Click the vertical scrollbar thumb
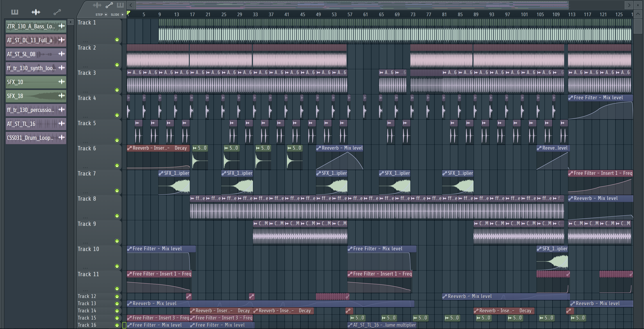The height and width of the screenshot is (329, 644). click(638, 26)
